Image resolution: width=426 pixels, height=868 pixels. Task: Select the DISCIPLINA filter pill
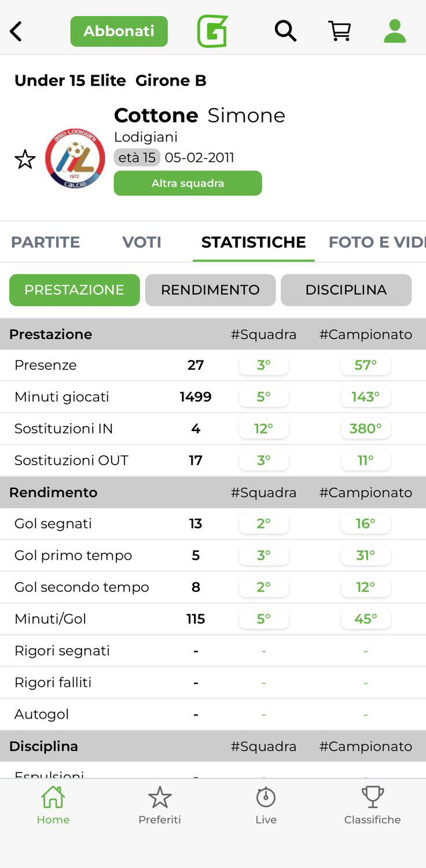tap(346, 290)
